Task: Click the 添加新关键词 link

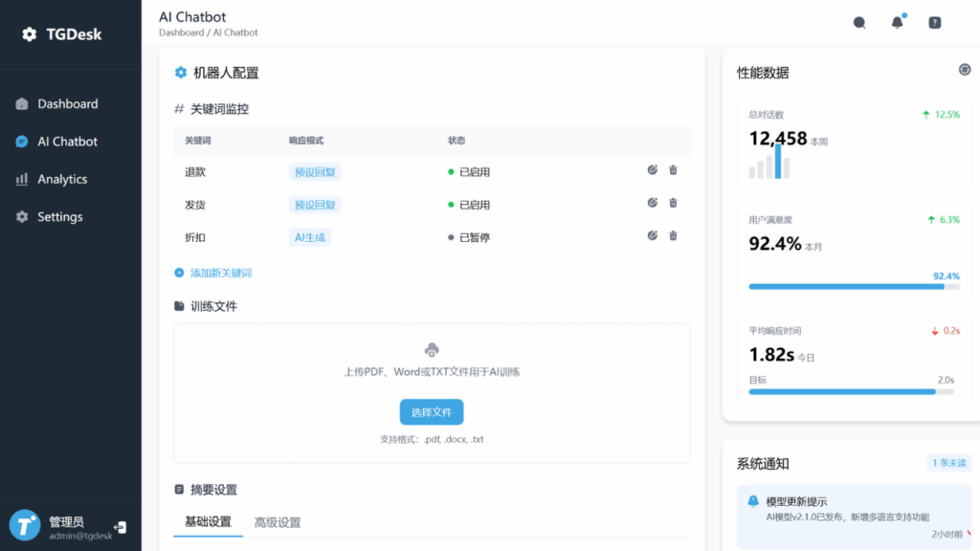Action: (219, 273)
